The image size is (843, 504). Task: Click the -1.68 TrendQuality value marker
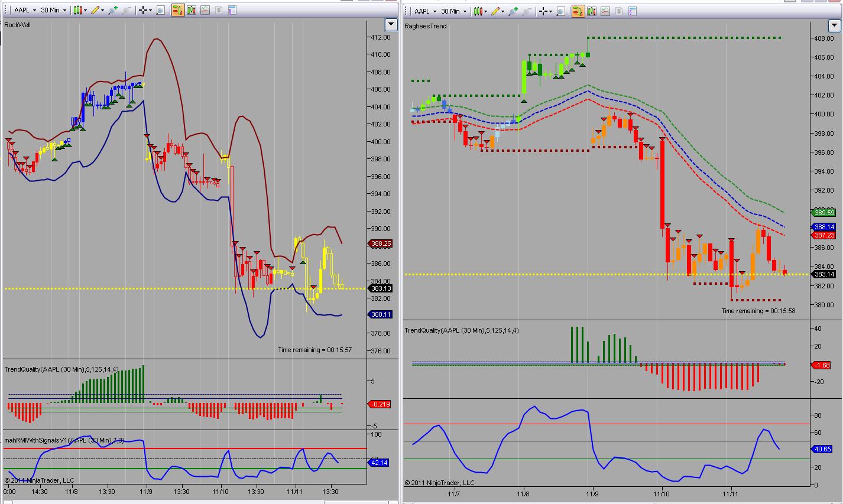[x=822, y=365]
